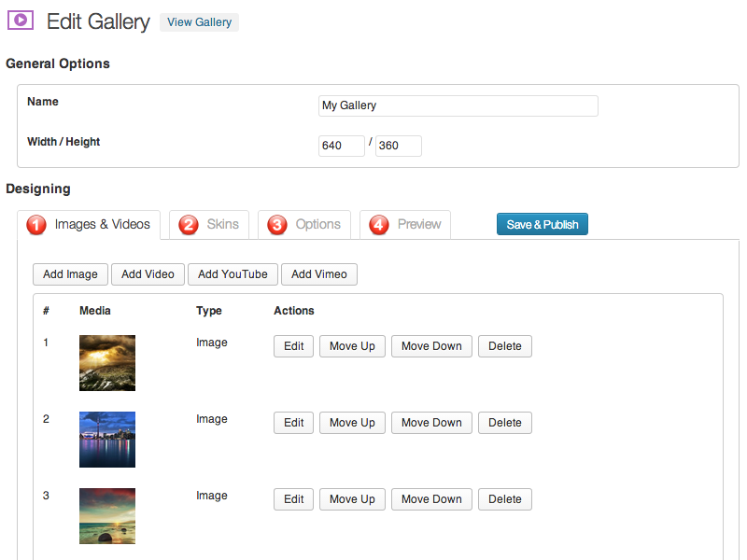Click the Add Video button
Screen dimensions: 747x560
[x=148, y=274]
